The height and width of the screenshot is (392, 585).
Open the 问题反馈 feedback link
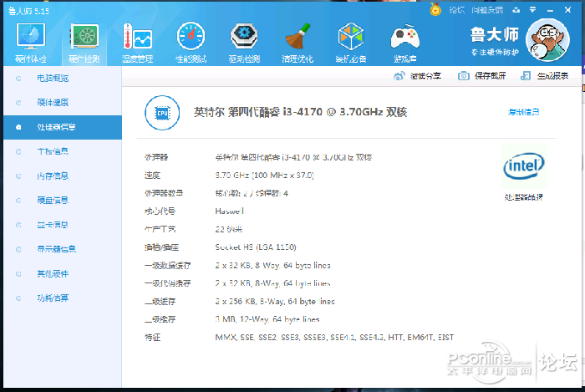(x=487, y=10)
